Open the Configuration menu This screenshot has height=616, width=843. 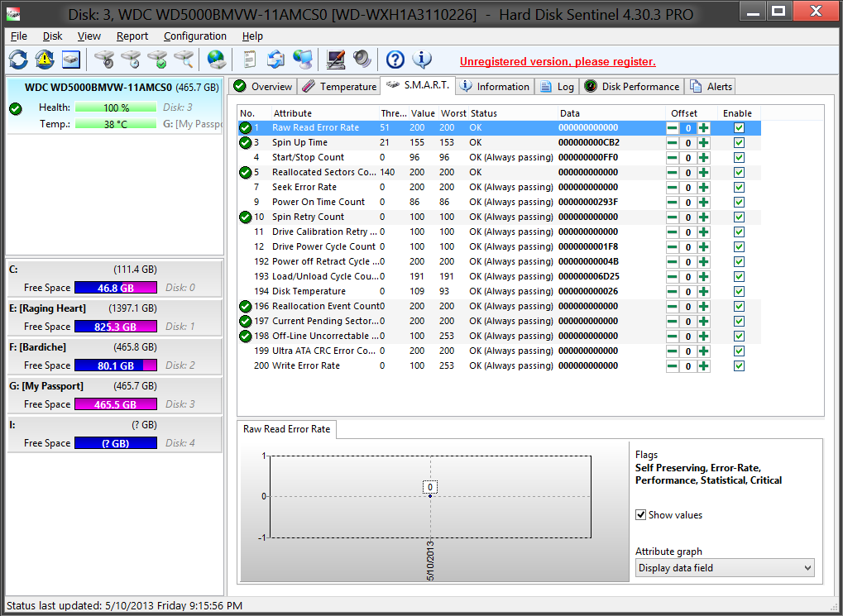[195, 36]
